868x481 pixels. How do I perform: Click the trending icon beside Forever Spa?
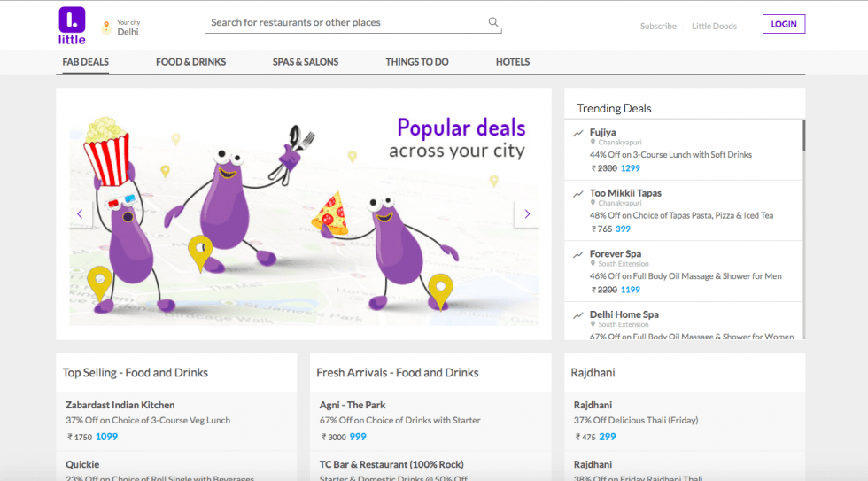[x=578, y=254]
